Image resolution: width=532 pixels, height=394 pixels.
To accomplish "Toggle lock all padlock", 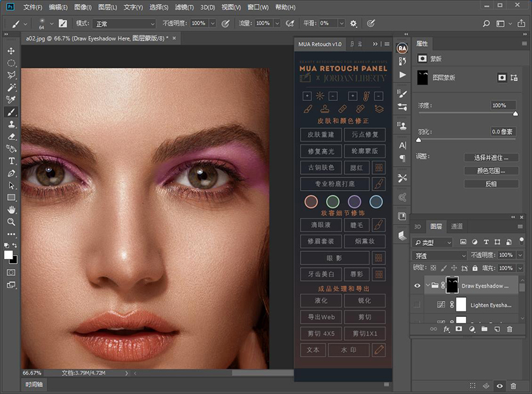I will (x=475, y=268).
